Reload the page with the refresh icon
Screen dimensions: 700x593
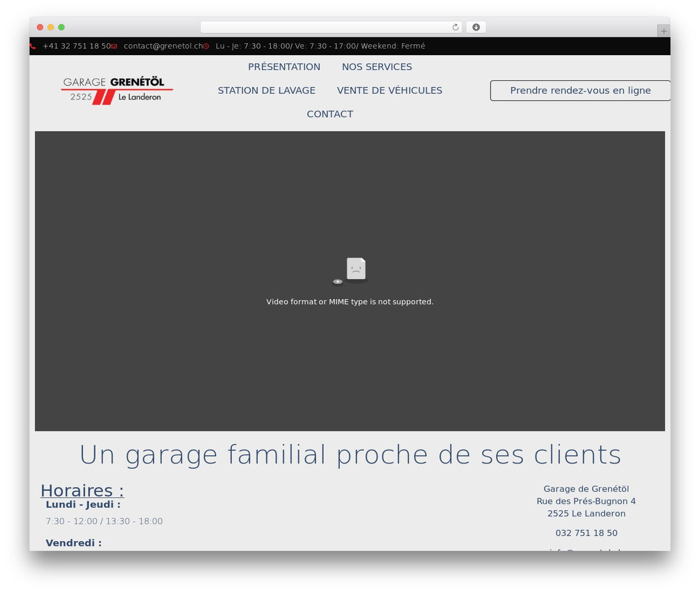pos(456,27)
